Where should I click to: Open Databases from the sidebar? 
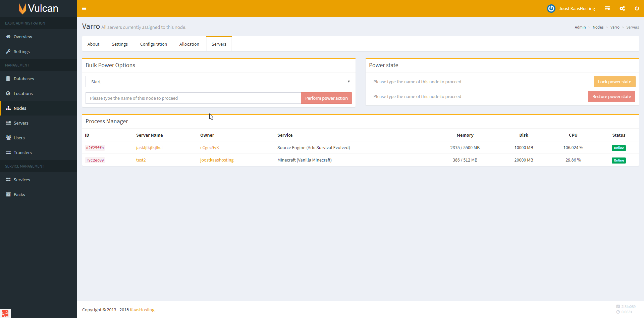[x=23, y=79]
